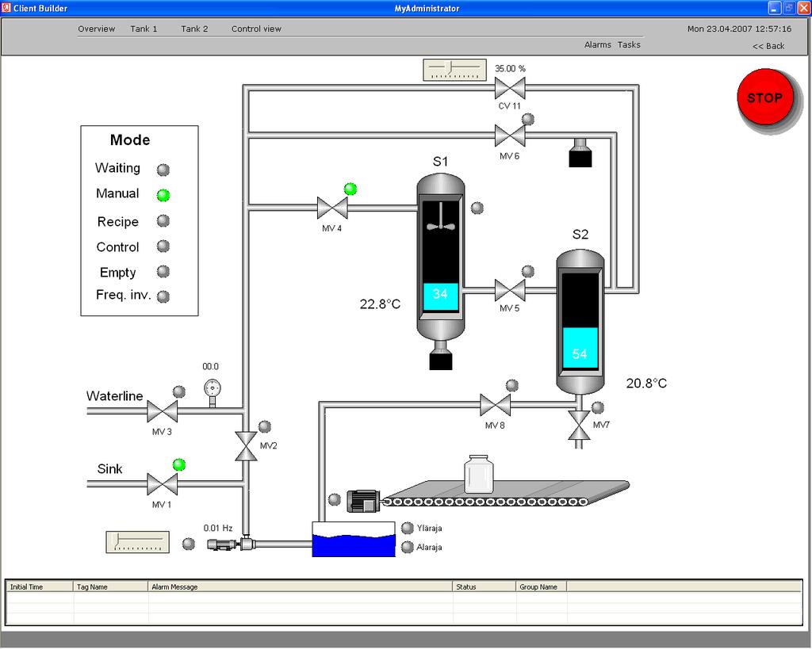Toggle the Control mode indicator
Screen dimensions: 812x649
[x=163, y=246]
